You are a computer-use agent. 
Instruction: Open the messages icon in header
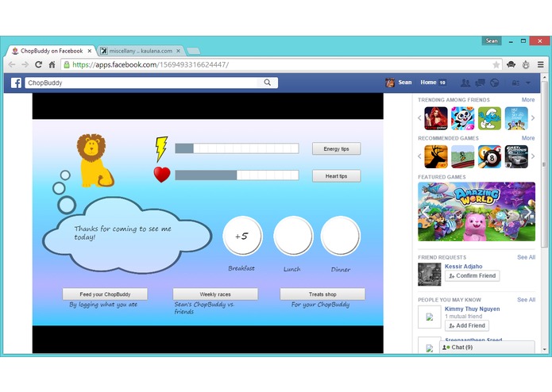coord(480,83)
